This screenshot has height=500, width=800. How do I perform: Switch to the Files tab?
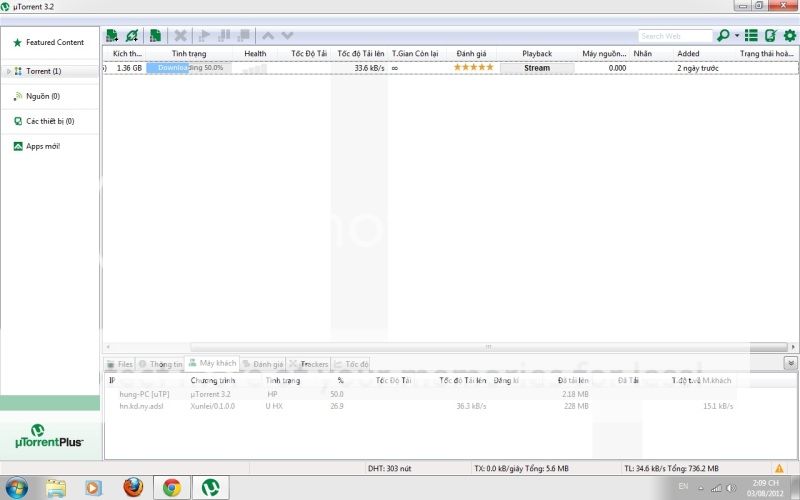120,364
